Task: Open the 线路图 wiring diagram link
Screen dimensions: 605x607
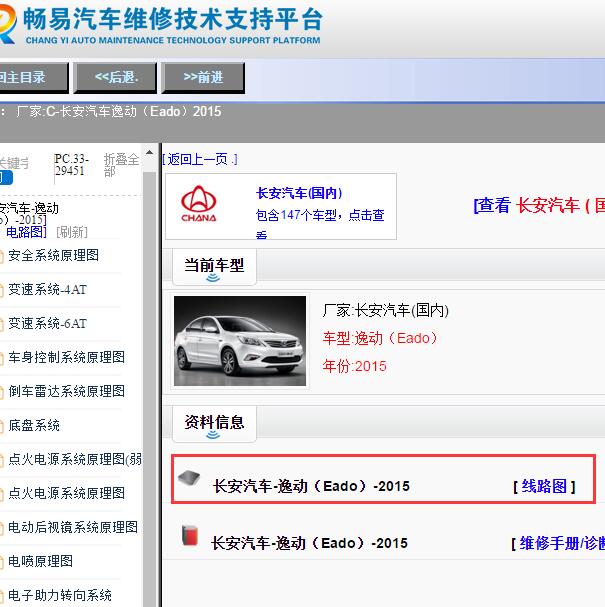Action: pyautogui.click(x=544, y=486)
